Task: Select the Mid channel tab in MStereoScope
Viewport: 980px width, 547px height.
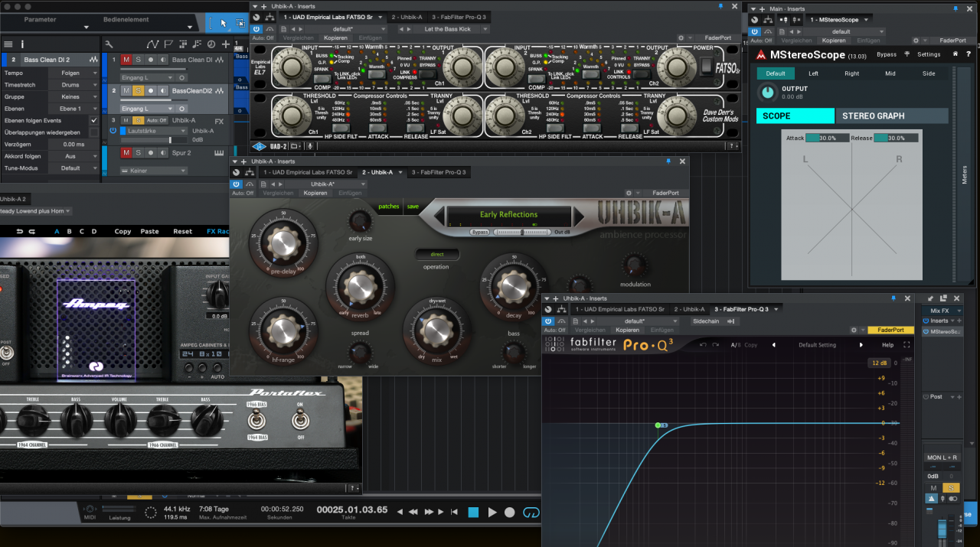Action: coord(890,73)
